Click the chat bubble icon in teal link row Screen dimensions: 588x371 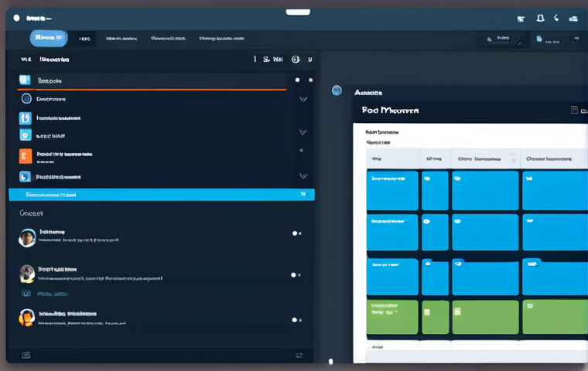[26, 294]
